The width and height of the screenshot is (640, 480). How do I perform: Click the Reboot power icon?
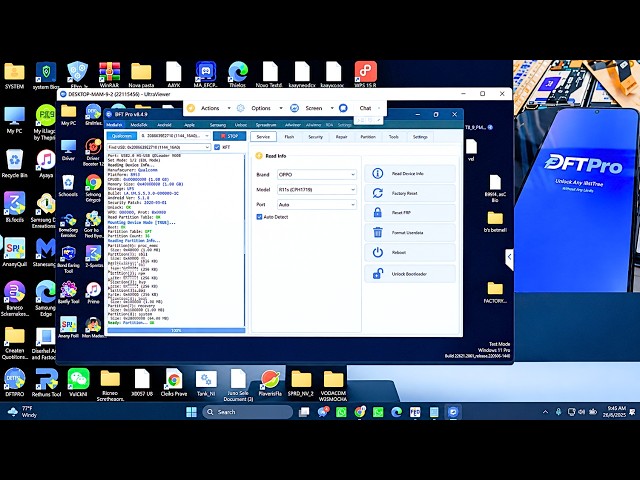click(378, 252)
